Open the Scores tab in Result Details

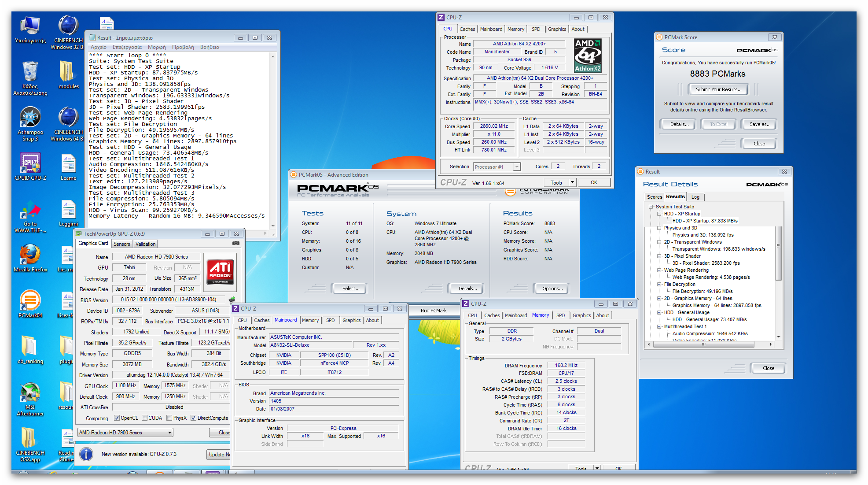pos(654,197)
